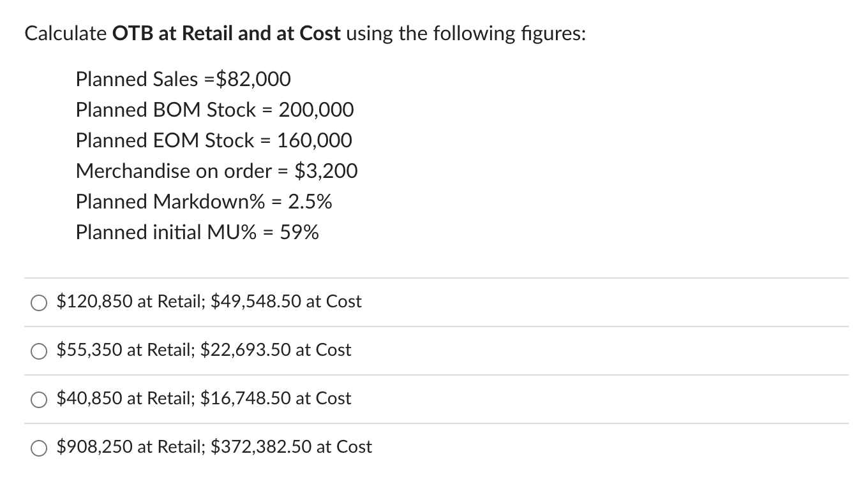Click the Planned Markdown% 2.5% line
The width and height of the screenshot is (868, 491).
[204, 202]
